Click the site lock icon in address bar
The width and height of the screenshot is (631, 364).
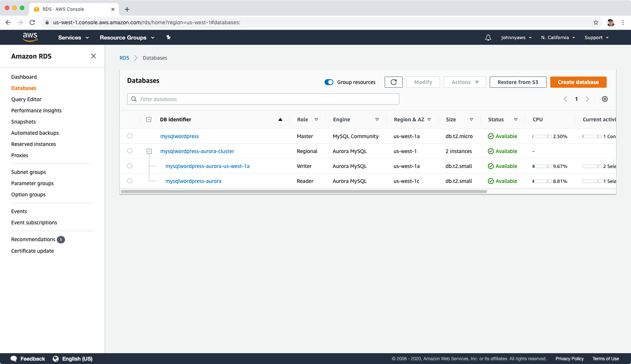coord(47,22)
